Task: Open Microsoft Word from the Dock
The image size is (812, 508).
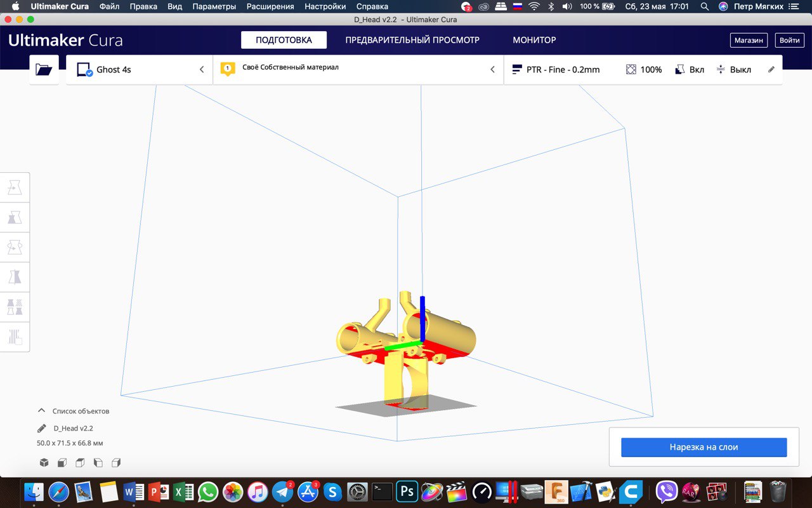Action: [x=134, y=491]
